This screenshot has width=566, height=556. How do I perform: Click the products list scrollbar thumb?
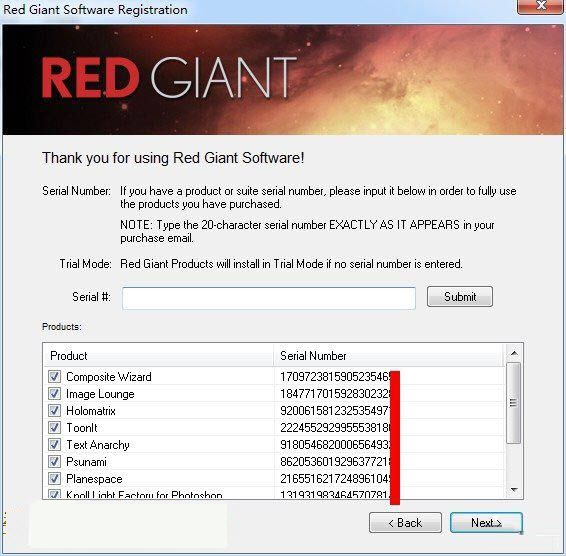[514, 403]
